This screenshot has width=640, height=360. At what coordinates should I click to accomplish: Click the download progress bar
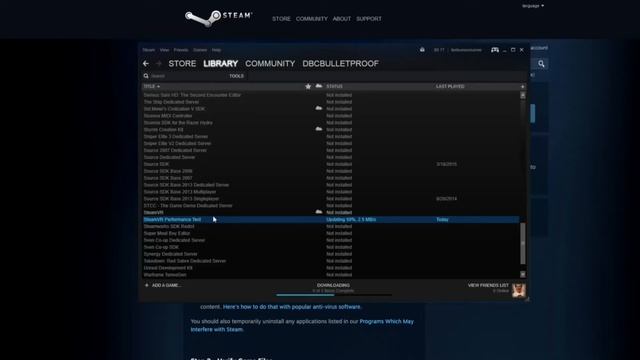pyautogui.click(x=333, y=294)
